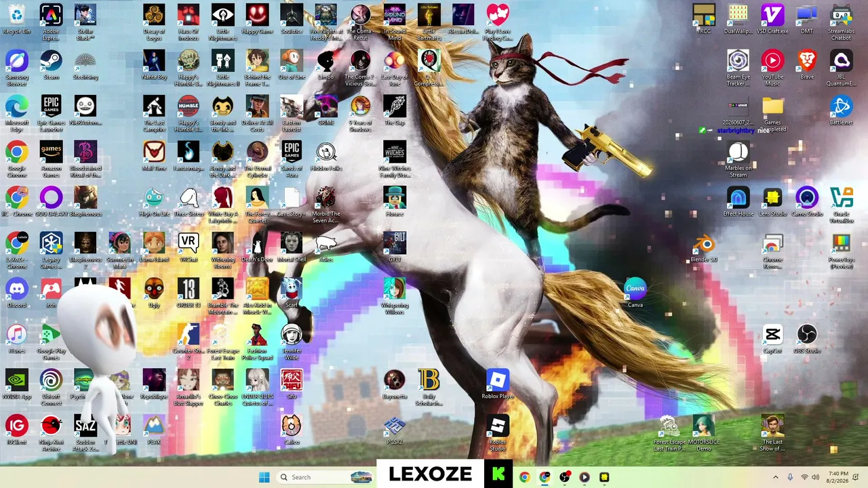
Task: Select the Horace desktop icon
Action: point(394,202)
